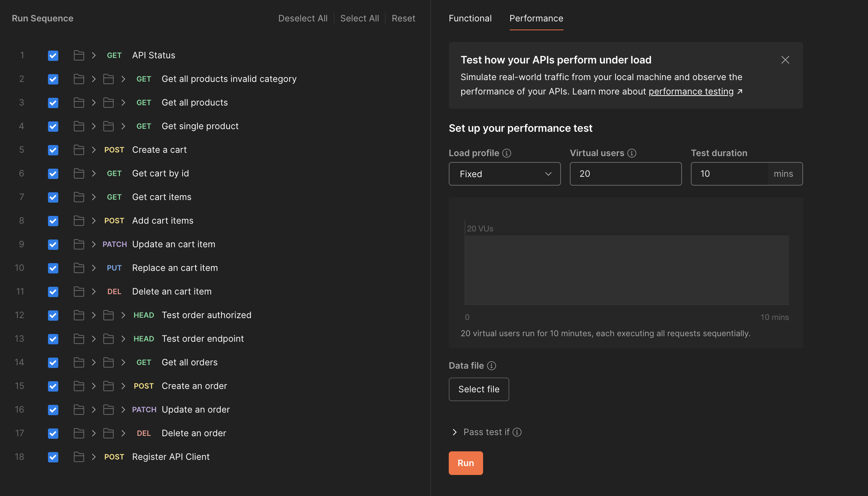This screenshot has width=868, height=496.
Task: Click the Data file info icon
Action: pos(492,366)
